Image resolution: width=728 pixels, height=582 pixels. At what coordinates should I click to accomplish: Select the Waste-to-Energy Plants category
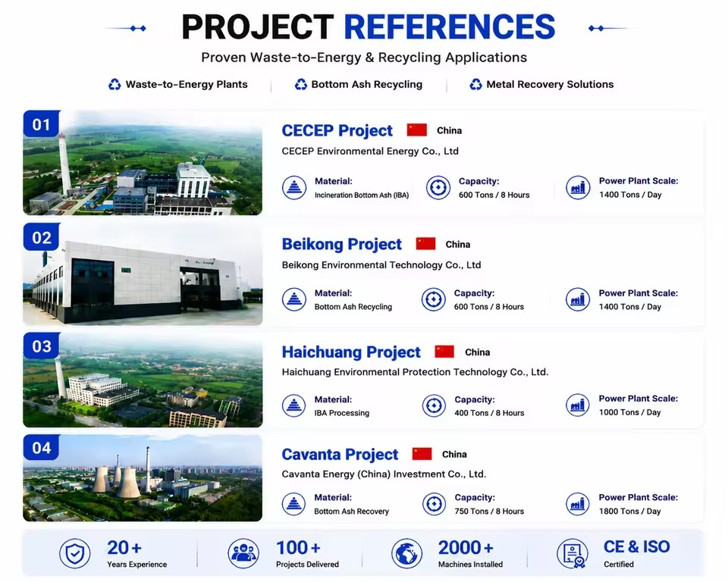tap(178, 84)
